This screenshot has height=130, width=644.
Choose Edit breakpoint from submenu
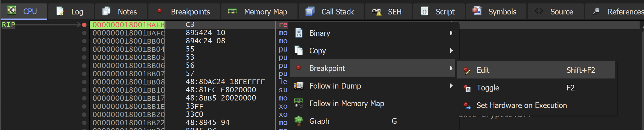click(536, 70)
